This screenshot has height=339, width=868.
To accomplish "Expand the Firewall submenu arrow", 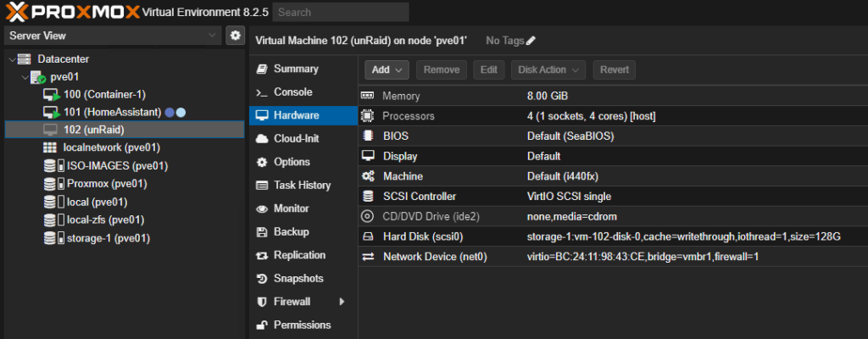I will [342, 302].
